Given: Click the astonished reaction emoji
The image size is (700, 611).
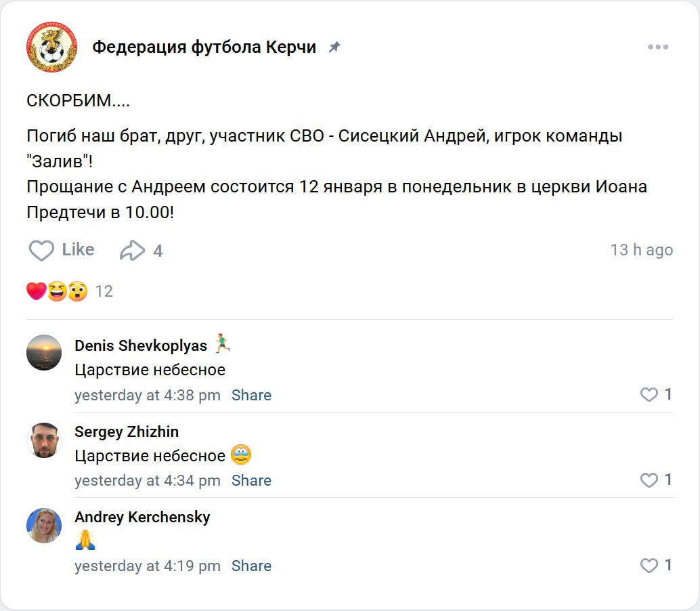Looking at the screenshot, I should coord(77,291).
